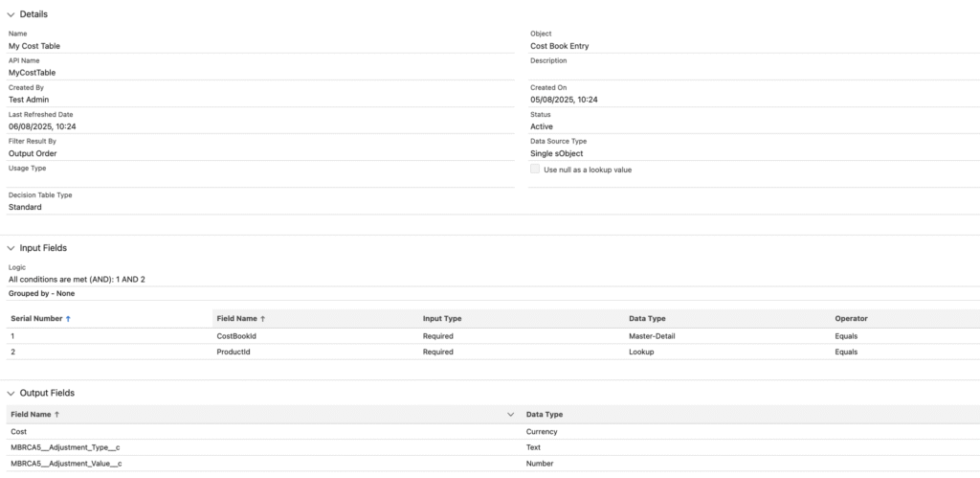The height and width of the screenshot is (478, 980).
Task: Select the Cost output field row
Action: (19, 432)
